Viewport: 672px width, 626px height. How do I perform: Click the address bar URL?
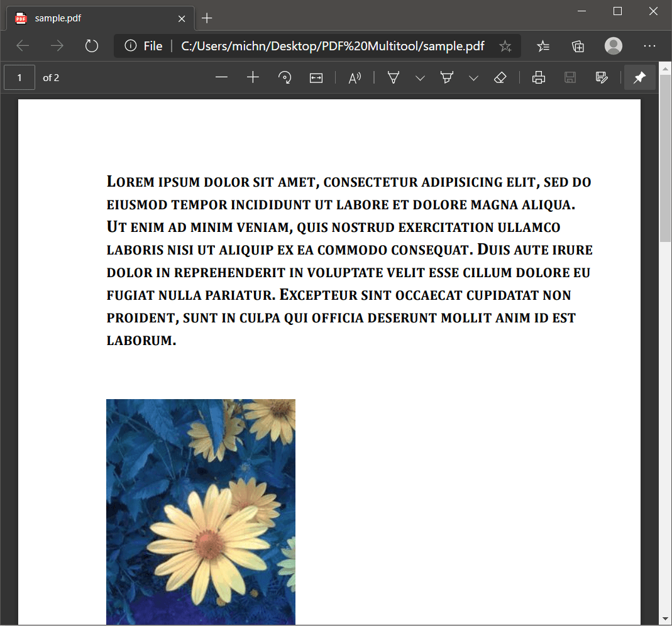point(333,46)
